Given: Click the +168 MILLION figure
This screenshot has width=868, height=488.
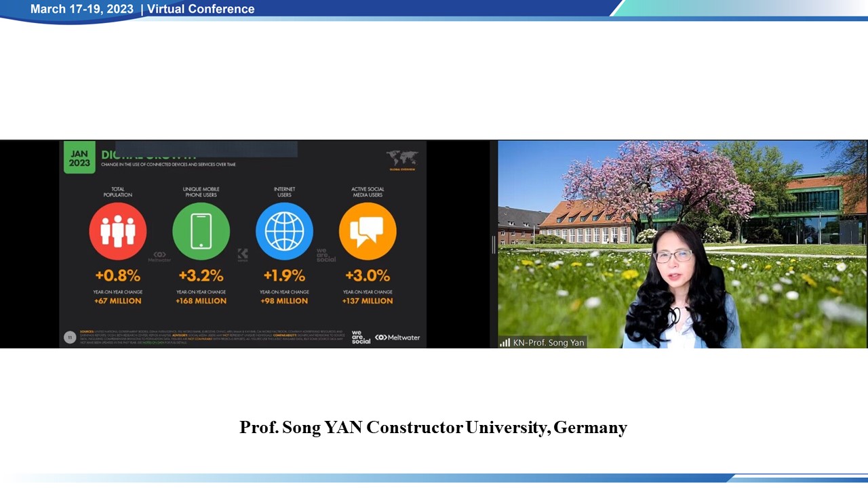Looking at the screenshot, I should pyautogui.click(x=201, y=301).
